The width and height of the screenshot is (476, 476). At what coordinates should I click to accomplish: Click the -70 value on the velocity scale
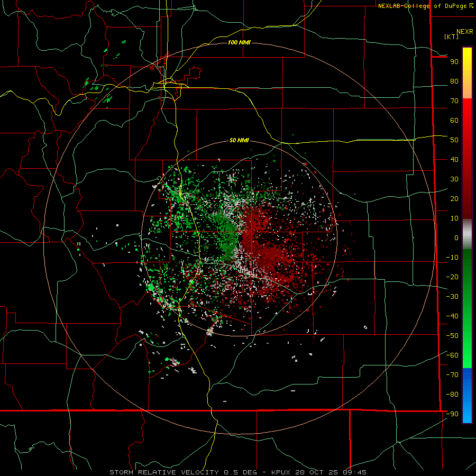point(452,374)
